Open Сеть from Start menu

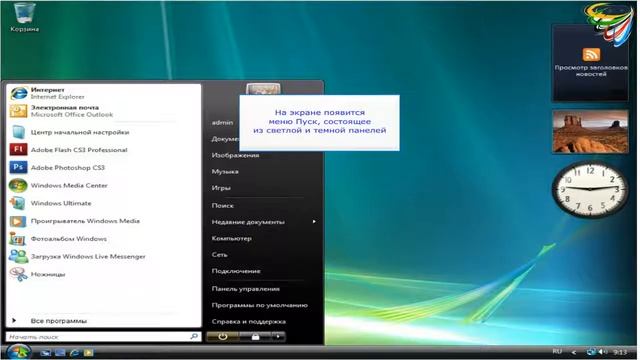click(220, 254)
